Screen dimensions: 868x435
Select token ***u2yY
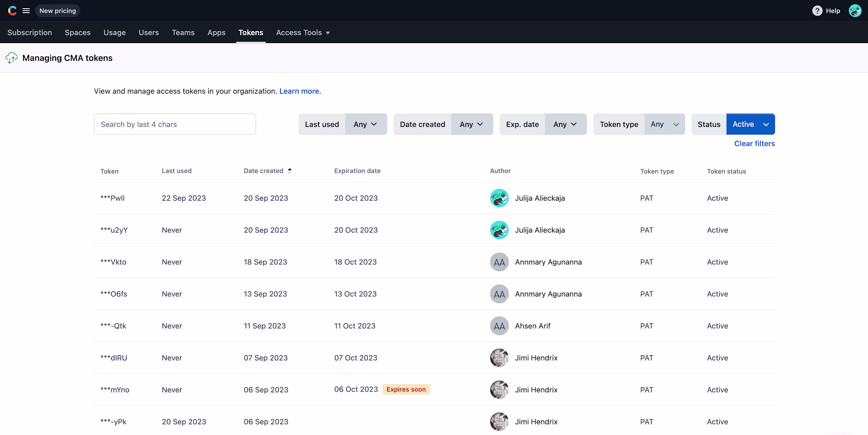114,230
